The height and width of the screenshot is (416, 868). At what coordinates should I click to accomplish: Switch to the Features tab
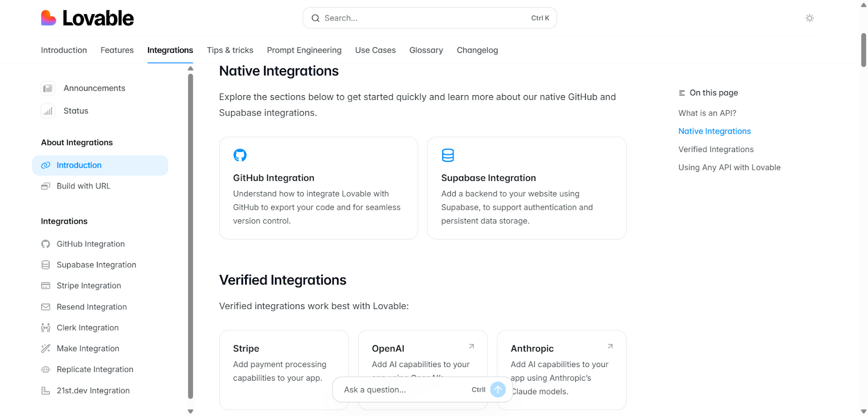117,50
